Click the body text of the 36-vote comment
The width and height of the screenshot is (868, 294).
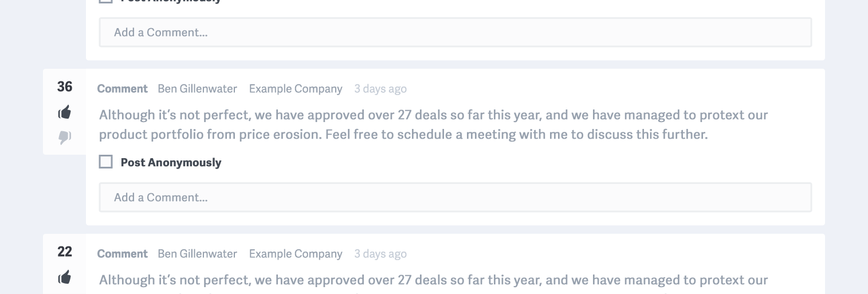[434, 124]
